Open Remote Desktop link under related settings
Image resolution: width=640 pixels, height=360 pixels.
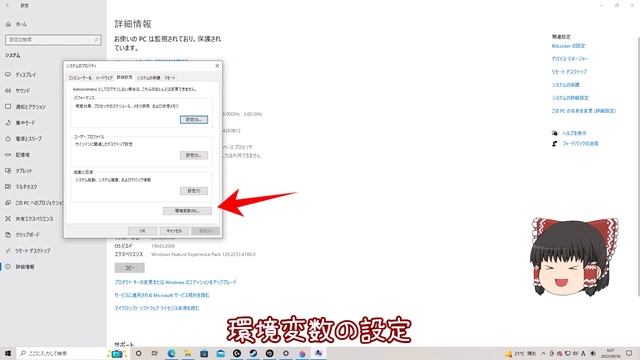pyautogui.click(x=569, y=72)
